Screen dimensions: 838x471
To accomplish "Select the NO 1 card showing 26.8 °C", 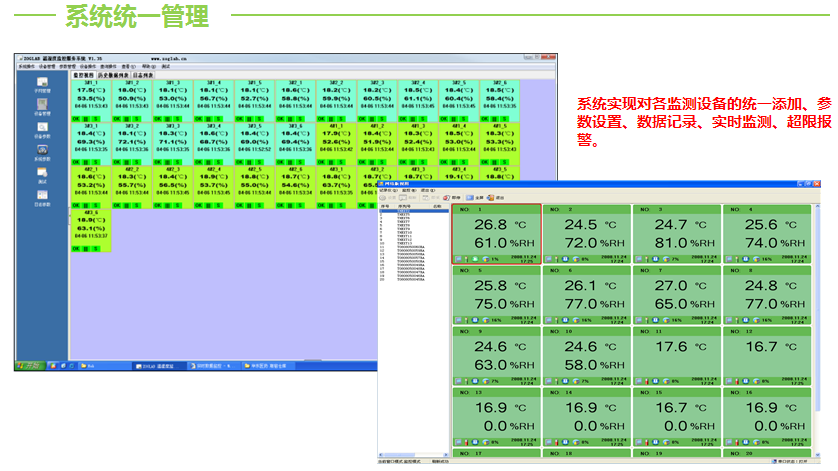I will [496, 234].
